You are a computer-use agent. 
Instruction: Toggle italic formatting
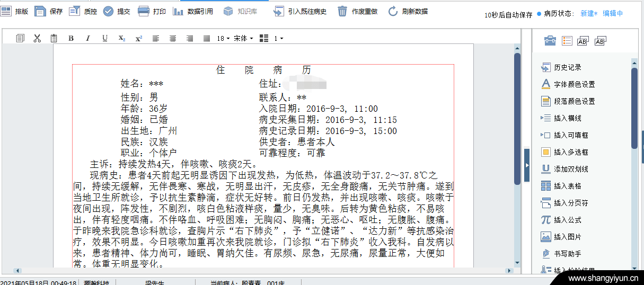(88, 38)
